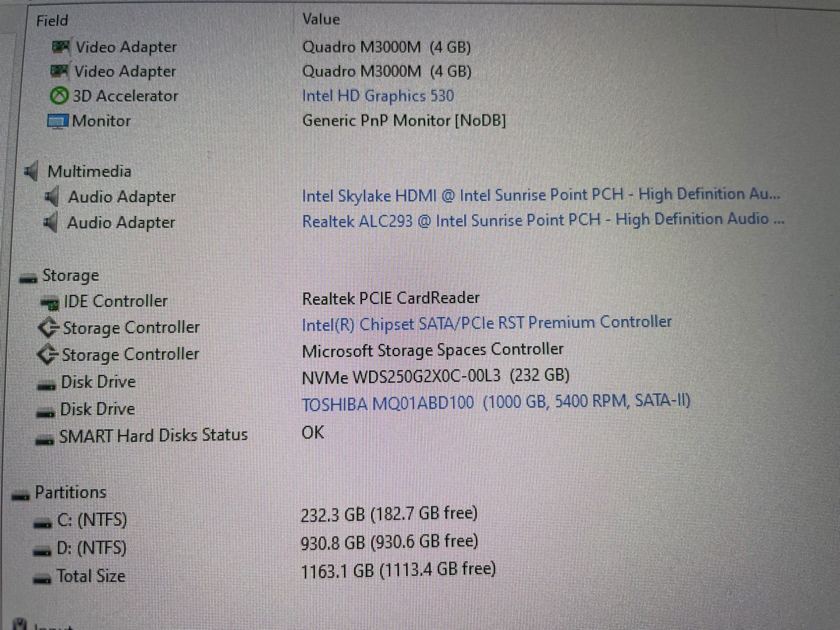Select the first Video Adapter label
This screenshot has width=840, height=630.
click(x=126, y=47)
